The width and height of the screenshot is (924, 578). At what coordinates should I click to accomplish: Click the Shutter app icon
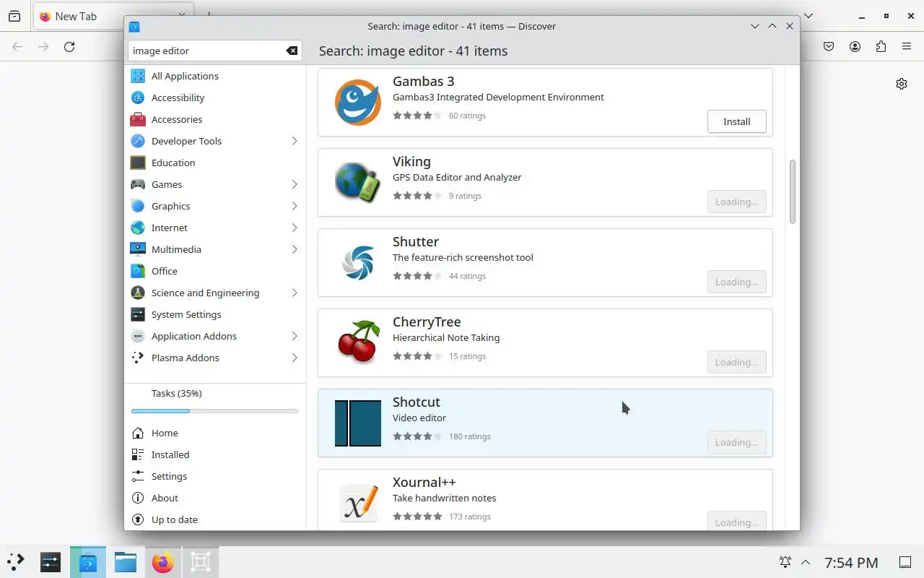(358, 263)
